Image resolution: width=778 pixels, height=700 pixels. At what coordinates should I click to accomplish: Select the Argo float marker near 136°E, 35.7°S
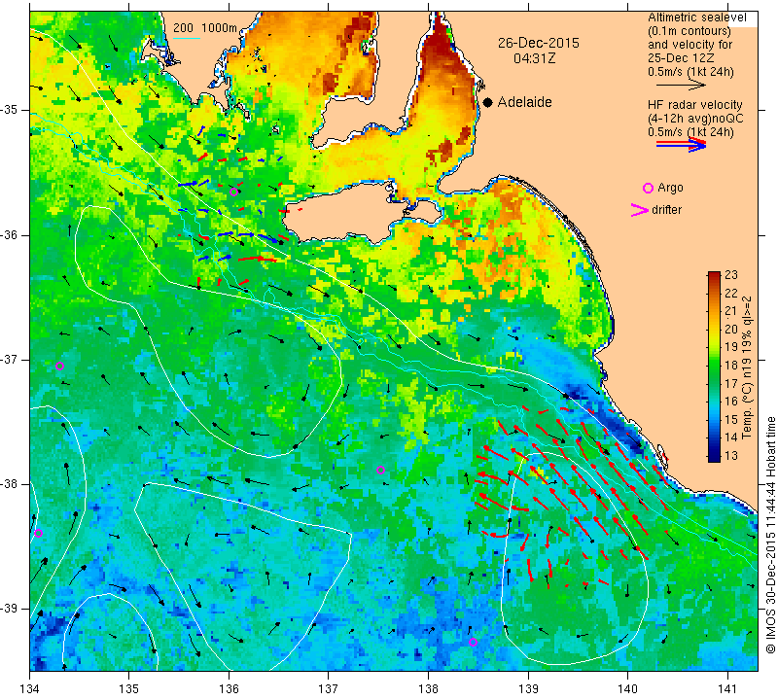click(233, 192)
